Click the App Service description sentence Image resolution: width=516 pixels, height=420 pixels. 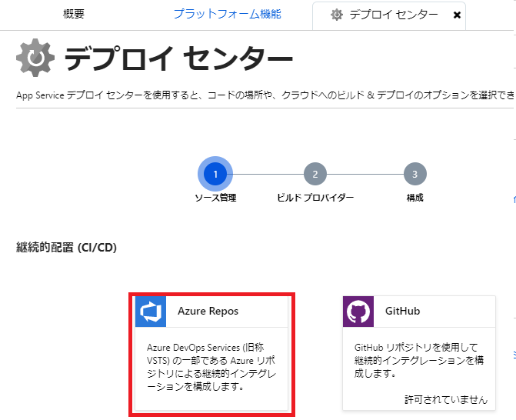click(265, 95)
